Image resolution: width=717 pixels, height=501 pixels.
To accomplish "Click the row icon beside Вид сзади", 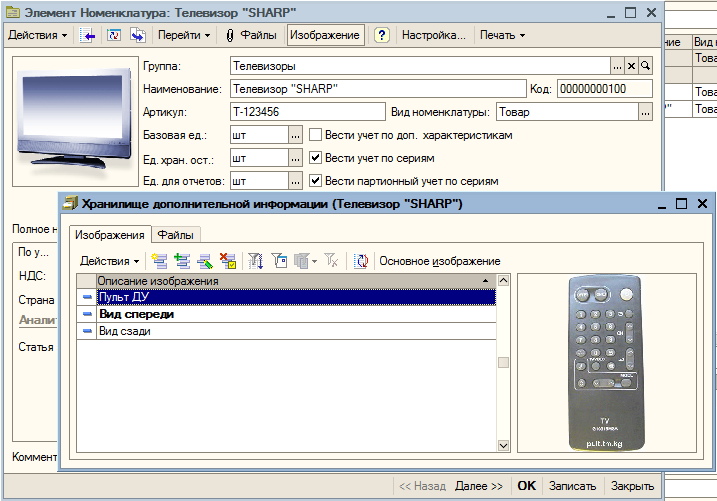I will pyautogui.click(x=87, y=331).
